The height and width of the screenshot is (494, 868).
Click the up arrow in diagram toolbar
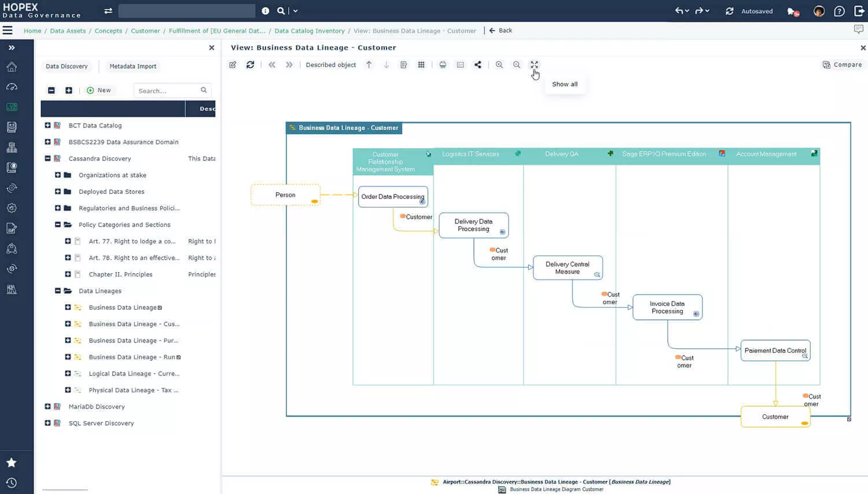click(x=369, y=65)
